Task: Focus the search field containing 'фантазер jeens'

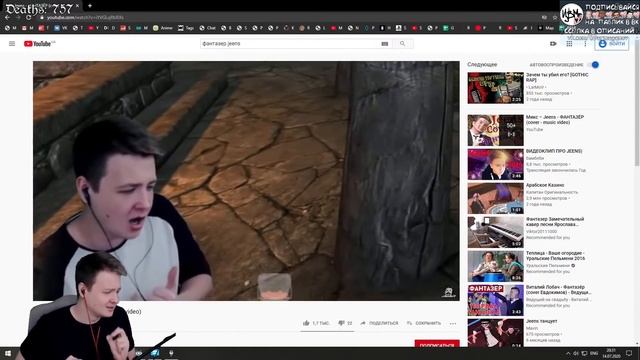Action: pyautogui.click(x=290, y=44)
